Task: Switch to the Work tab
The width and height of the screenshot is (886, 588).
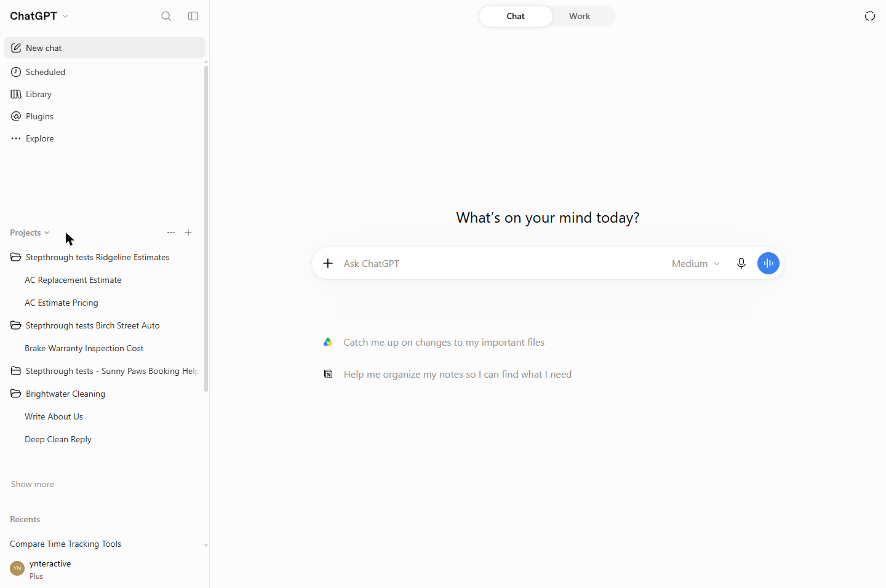Action: [x=580, y=16]
